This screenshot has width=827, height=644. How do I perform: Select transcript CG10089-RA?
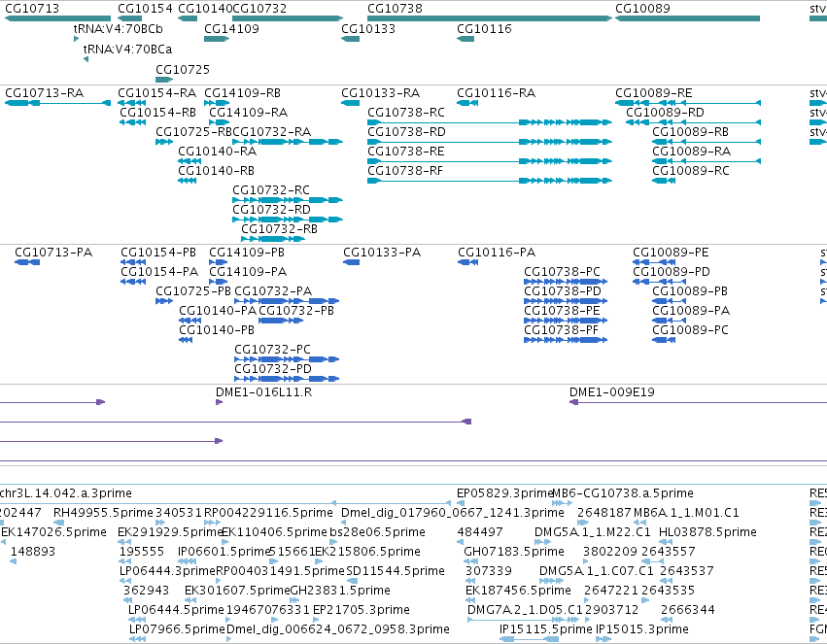[x=692, y=152]
